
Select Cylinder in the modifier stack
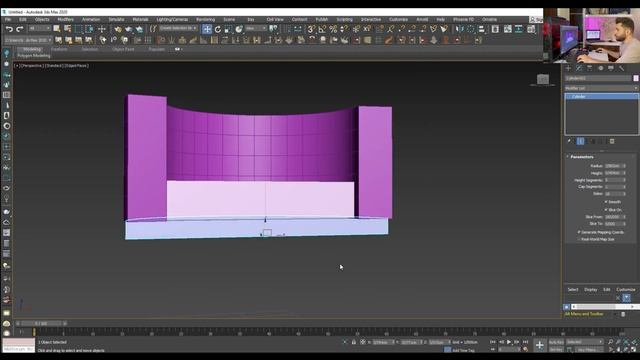pyautogui.click(x=601, y=97)
